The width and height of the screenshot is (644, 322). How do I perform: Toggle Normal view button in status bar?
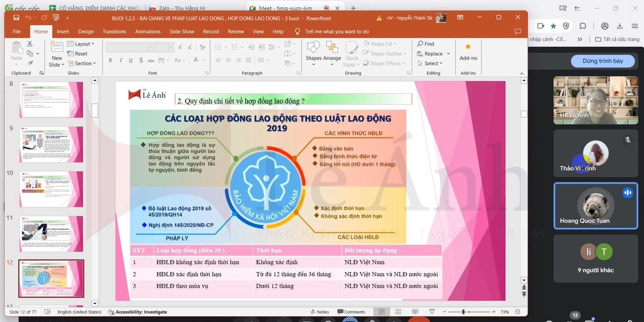(382, 312)
